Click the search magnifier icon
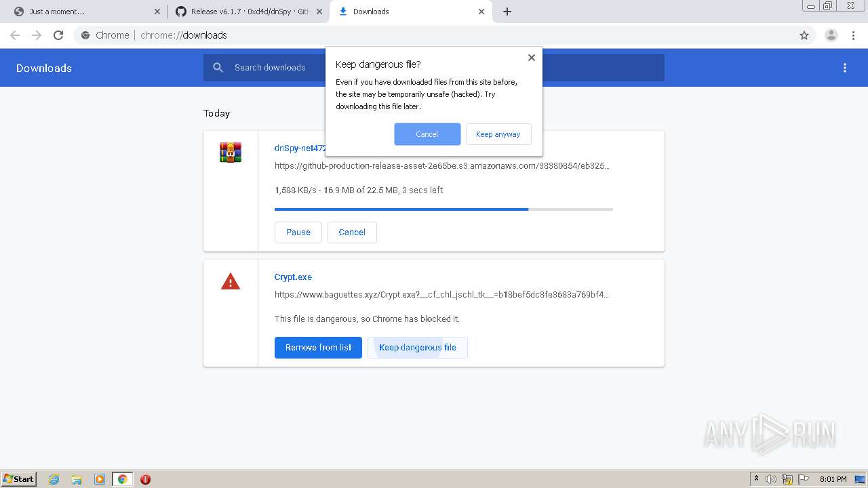Image resolution: width=868 pixels, height=488 pixels. [x=218, y=68]
